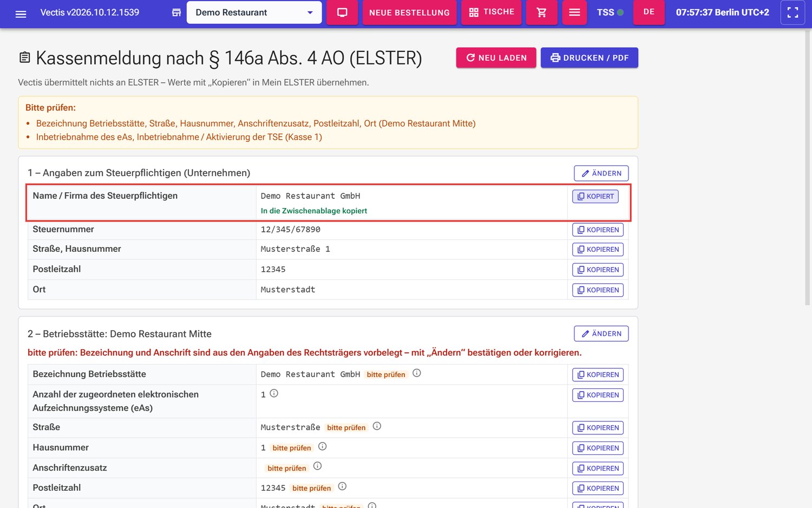Start a Neue Bestellung
Image resolution: width=812 pixels, height=508 pixels.
(409, 12)
